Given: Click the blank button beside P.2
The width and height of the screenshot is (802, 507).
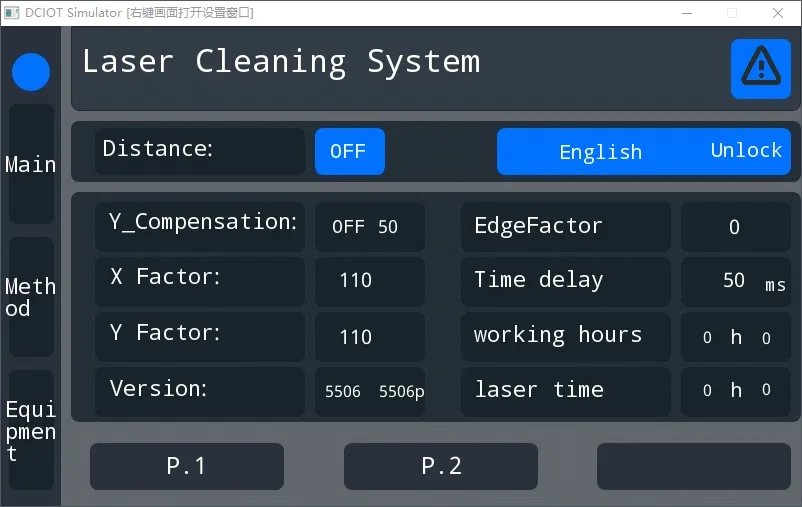Looking at the screenshot, I should 694,466.
